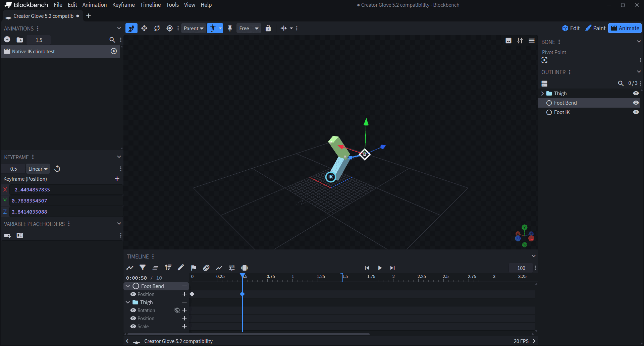The image size is (644, 346).
Task: Open the timeline graph editor icon
Action: (x=130, y=268)
